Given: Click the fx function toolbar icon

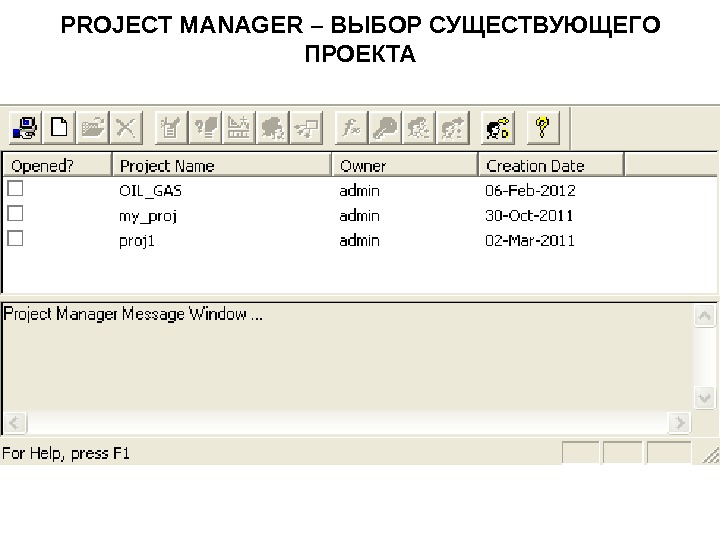Looking at the screenshot, I should point(351,127).
